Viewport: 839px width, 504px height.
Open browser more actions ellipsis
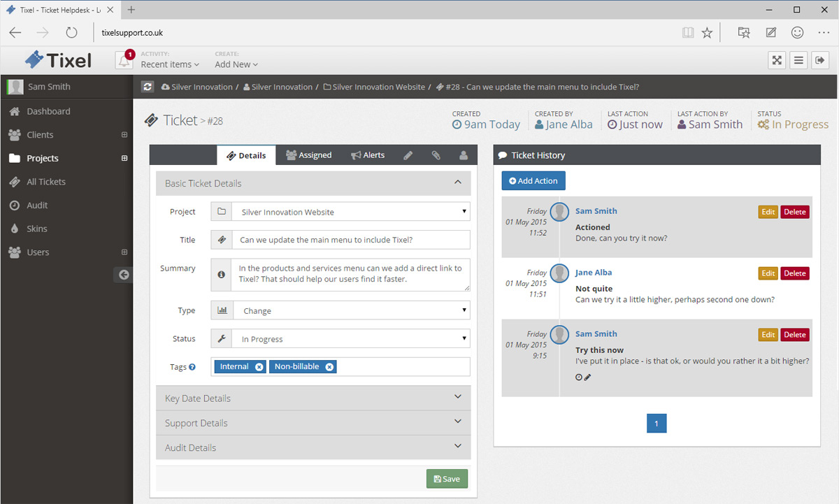[x=824, y=32]
